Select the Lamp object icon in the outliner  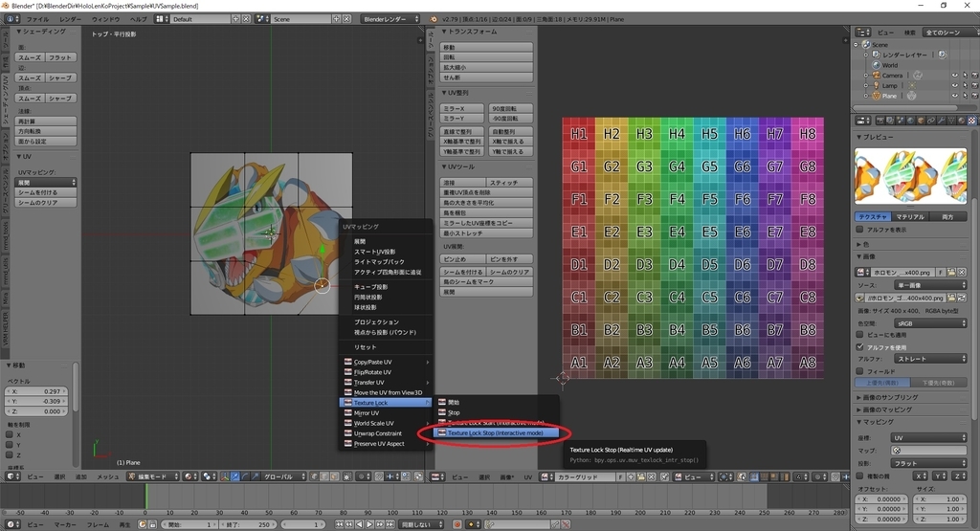point(877,85)
